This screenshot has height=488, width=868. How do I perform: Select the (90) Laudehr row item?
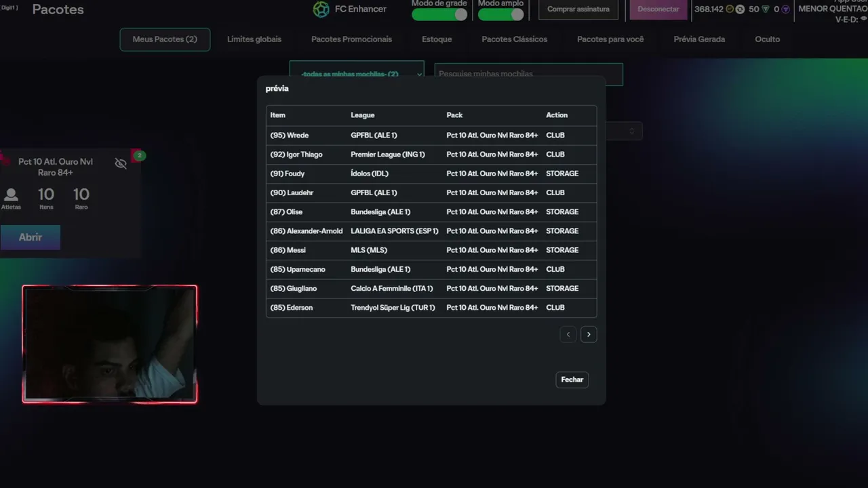pyautogui.click(x=292, y=192)
